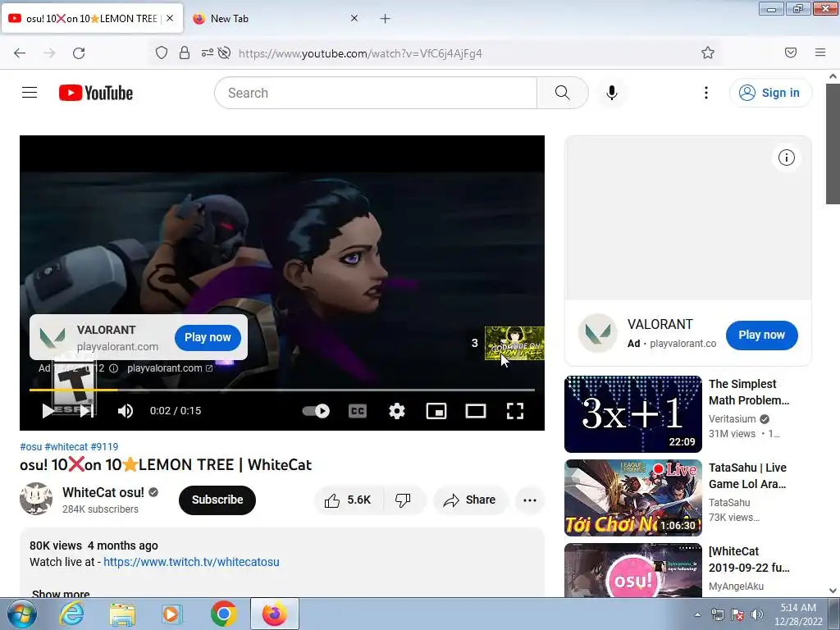The width and height of the screenshot is (840, 630).
Task: Toggle the autoplay switch in player
Action: 316,411
